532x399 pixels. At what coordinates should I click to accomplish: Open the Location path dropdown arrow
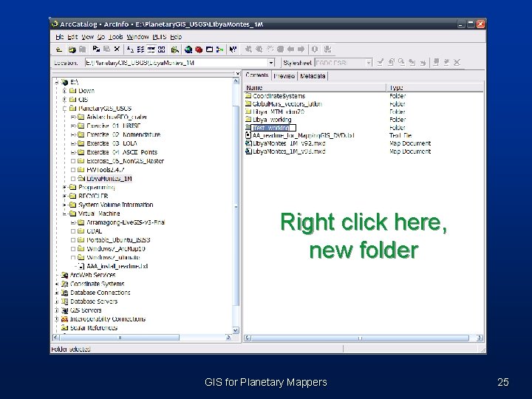(x=271, y=63)
